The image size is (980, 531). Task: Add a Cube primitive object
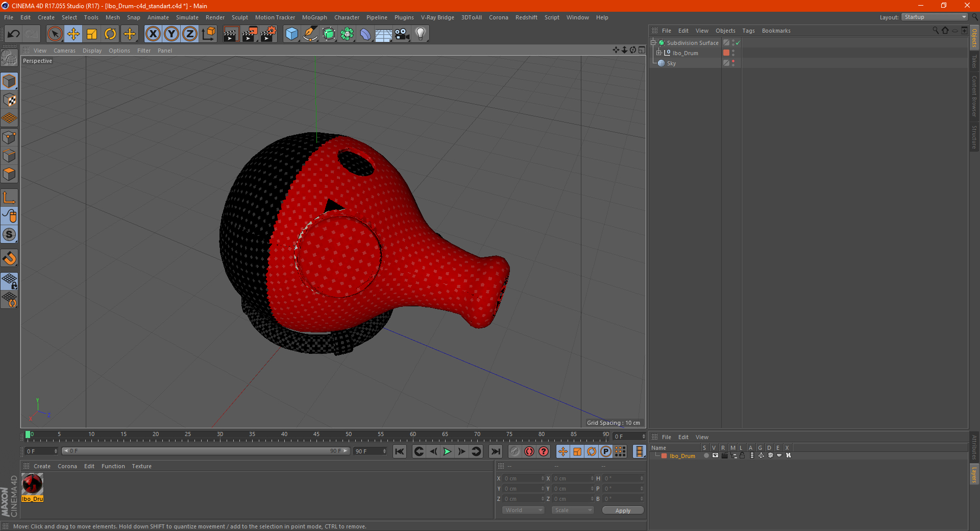tap(291, 34)
